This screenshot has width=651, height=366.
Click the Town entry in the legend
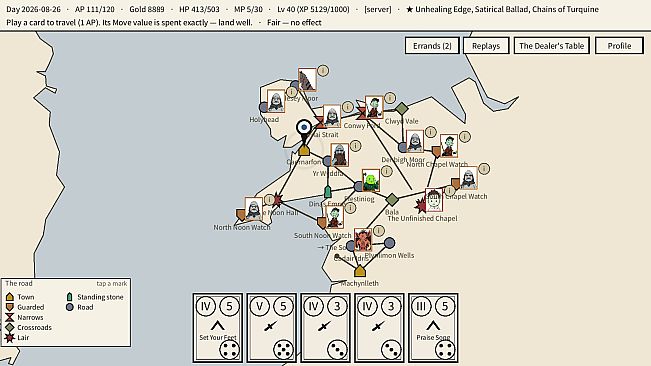(20, 297)
